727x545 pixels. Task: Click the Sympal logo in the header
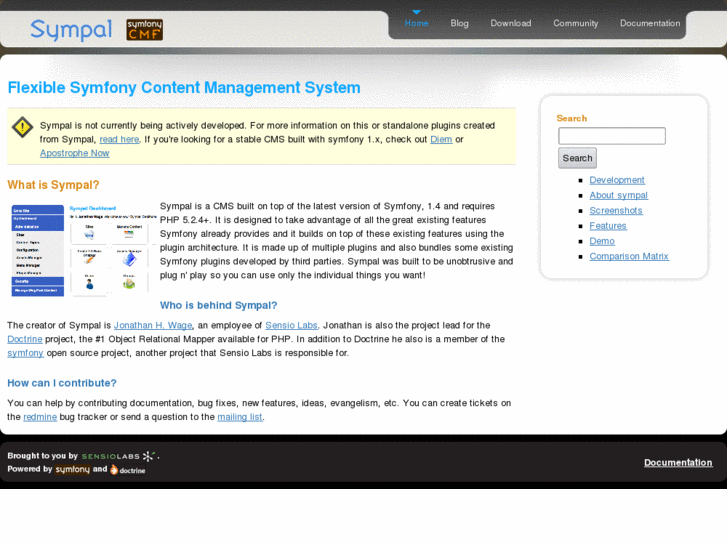point(71,30)
